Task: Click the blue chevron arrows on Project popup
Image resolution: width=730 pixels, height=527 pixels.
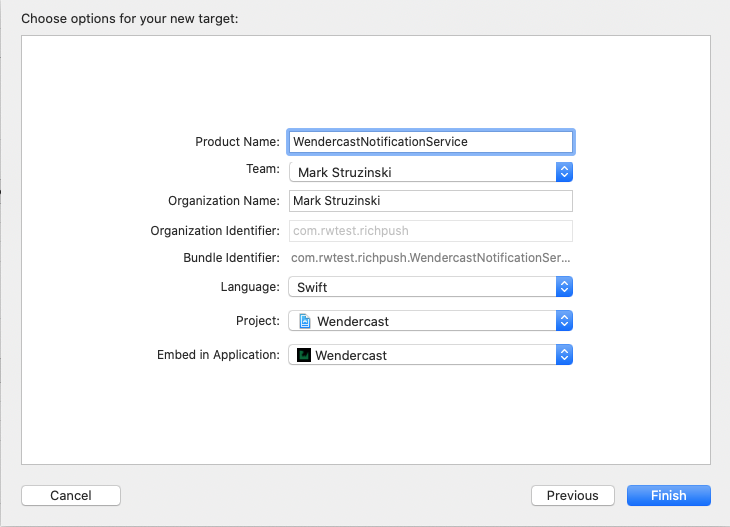Action: pyautogui.click(x=564, y=321)
